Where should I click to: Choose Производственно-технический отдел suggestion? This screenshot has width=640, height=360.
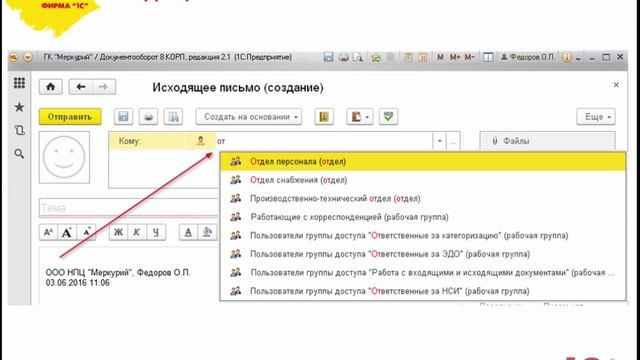coord(422,198)
